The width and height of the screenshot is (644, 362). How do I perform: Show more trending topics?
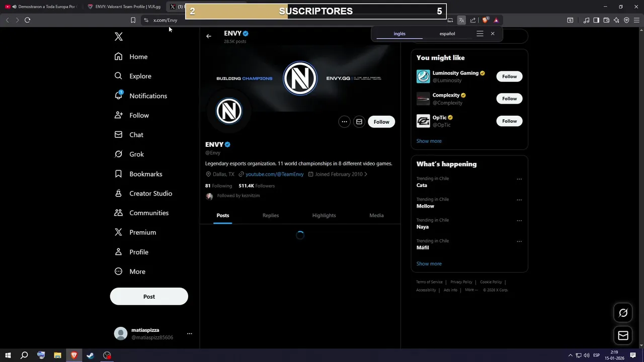(429, 263)
